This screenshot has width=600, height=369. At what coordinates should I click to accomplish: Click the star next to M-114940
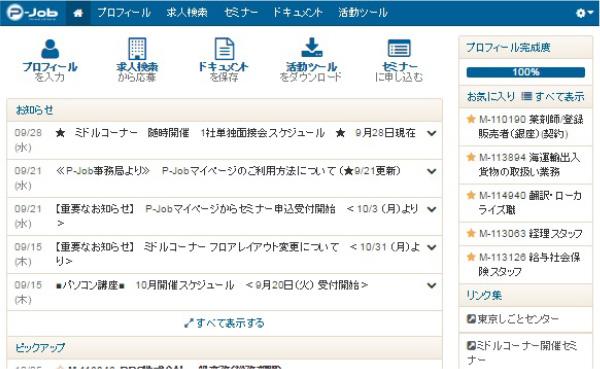[x=471, y=195]
